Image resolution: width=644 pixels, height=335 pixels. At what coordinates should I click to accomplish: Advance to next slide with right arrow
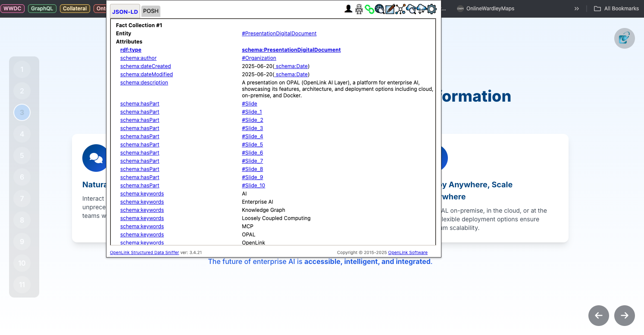pos(625,316)
